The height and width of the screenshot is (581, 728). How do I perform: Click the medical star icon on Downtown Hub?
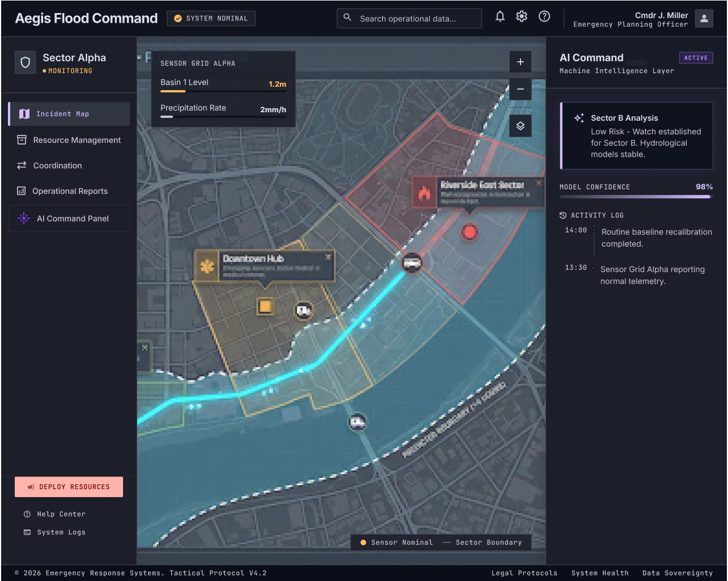(207, 266)
